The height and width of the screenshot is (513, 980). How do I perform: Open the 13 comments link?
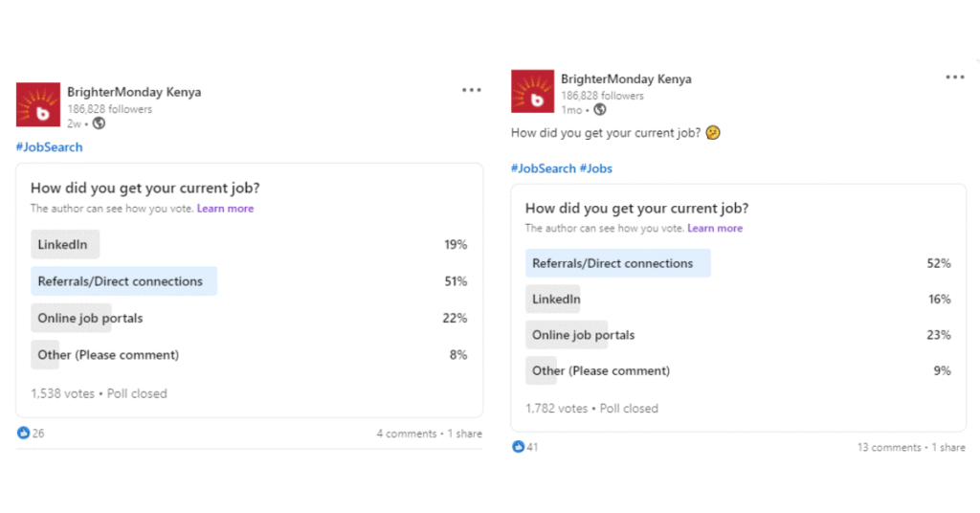(x=889, y=447)
